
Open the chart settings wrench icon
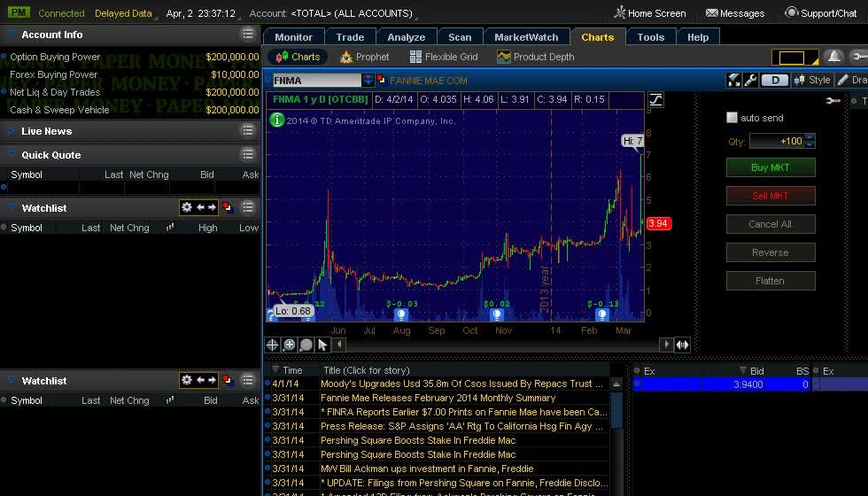751,81
